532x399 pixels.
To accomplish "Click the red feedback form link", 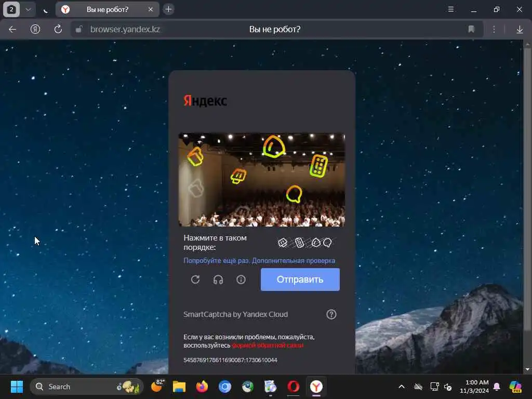I will 268,345.
